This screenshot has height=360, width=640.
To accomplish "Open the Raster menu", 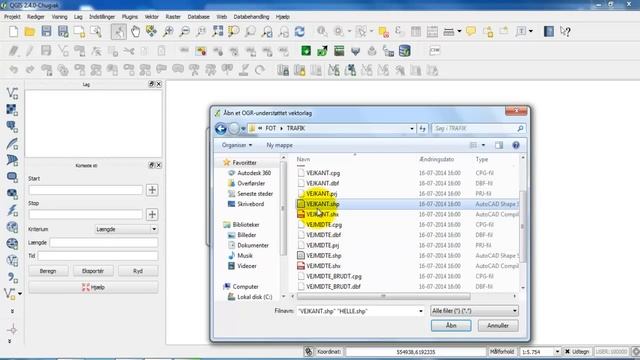I will point(173,17).
